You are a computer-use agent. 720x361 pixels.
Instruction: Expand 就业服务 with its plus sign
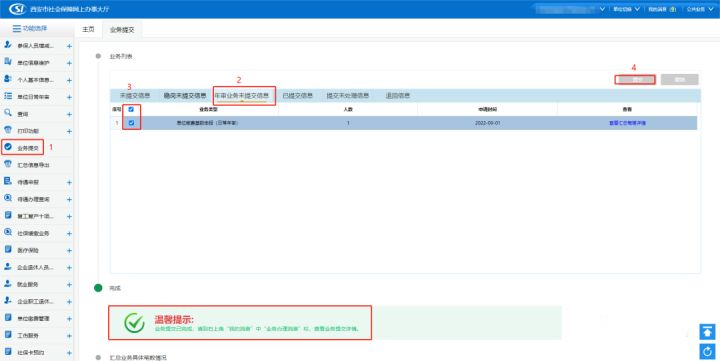pos(69,284)
